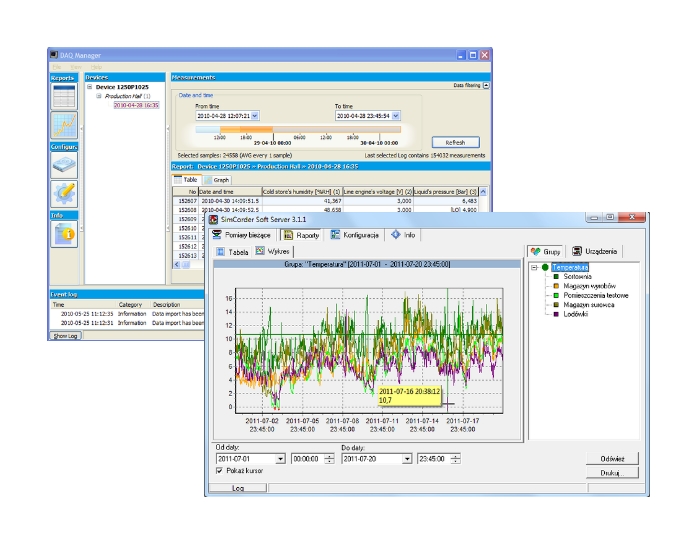
Task: Open the Info tab in SimCorder
Action: [x=403, y=234]
